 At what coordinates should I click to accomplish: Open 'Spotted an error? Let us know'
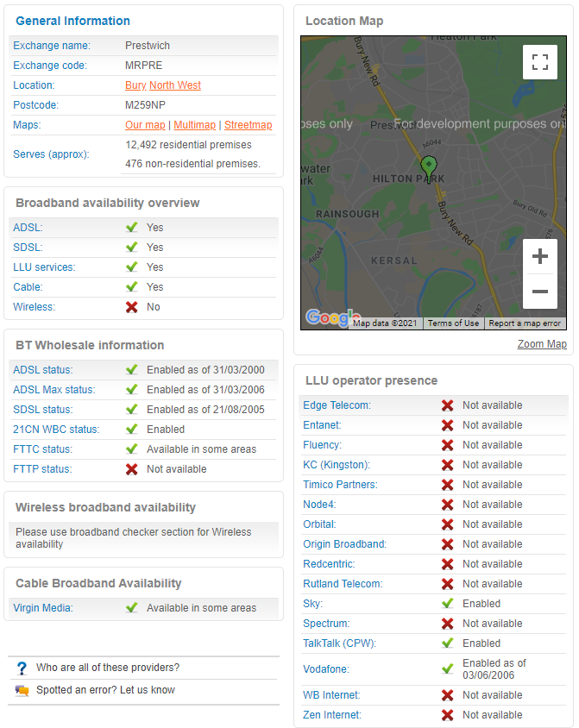pos(105,690)
